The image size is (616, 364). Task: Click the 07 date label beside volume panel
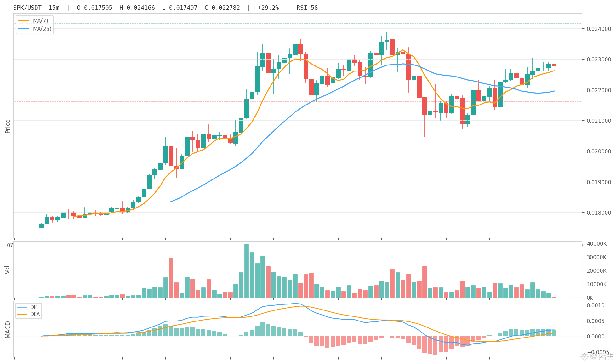(x=10, y=245)
